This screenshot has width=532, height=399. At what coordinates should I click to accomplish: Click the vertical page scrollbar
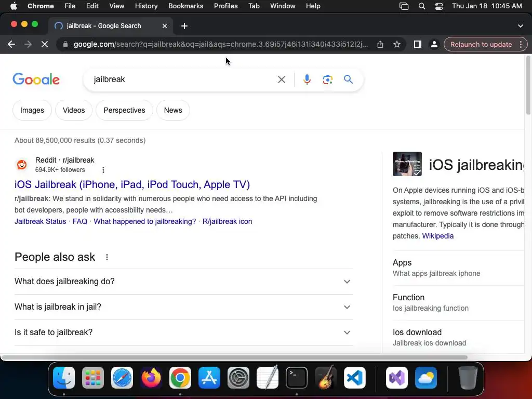[528, 86]
